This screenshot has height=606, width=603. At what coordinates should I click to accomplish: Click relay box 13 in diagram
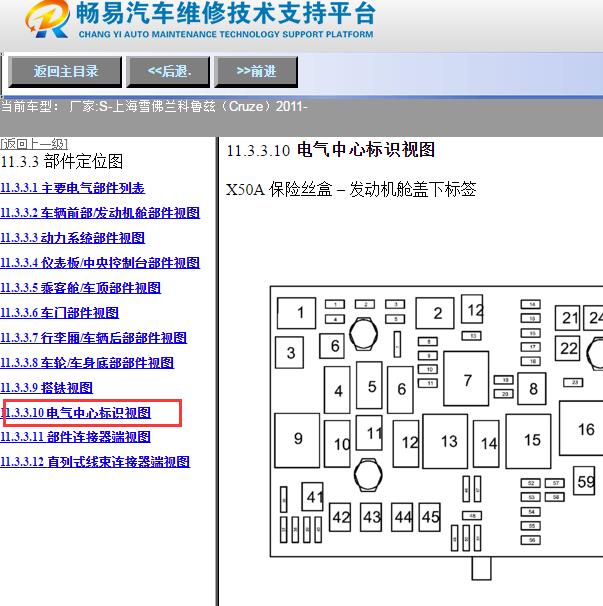(x=445, y=441)
